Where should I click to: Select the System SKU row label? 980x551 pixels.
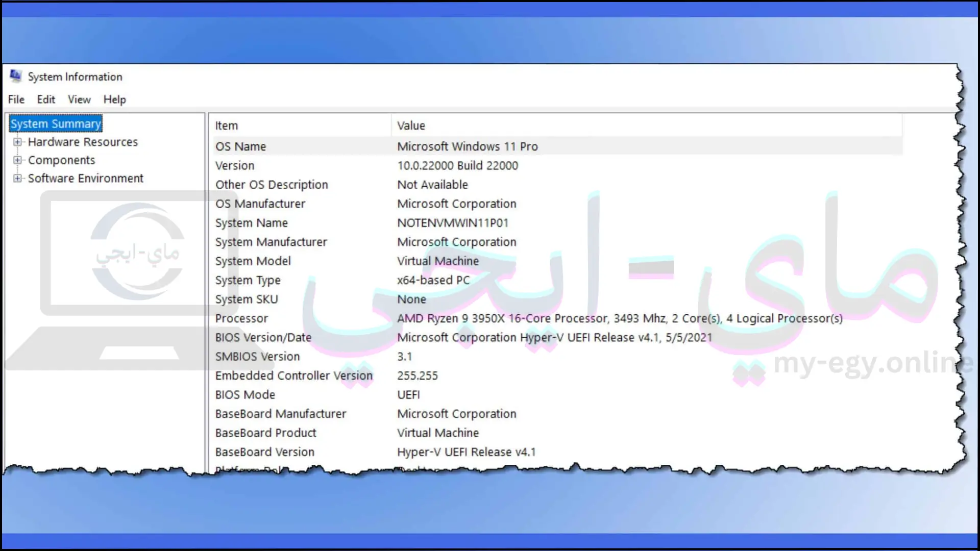coord(247,299)
